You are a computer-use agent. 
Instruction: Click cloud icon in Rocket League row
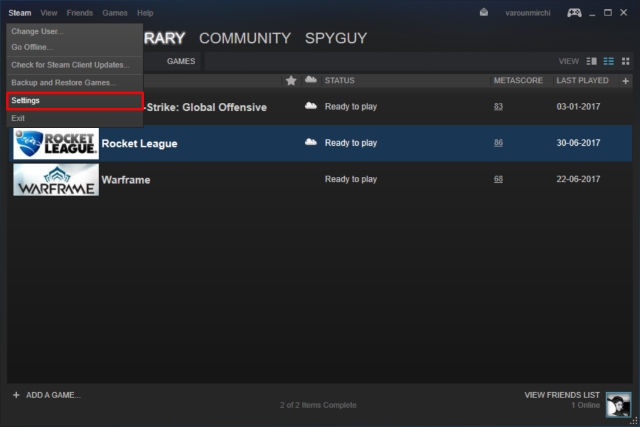[311, 142]
